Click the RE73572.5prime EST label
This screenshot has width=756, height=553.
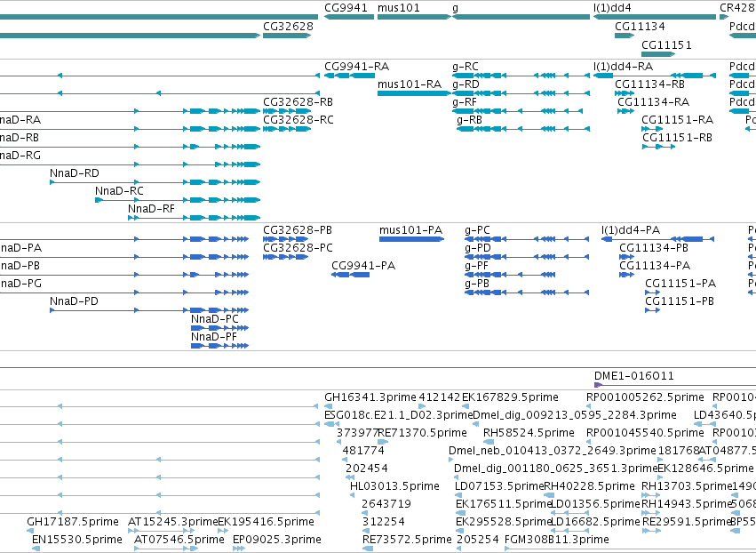click(407, 540)
